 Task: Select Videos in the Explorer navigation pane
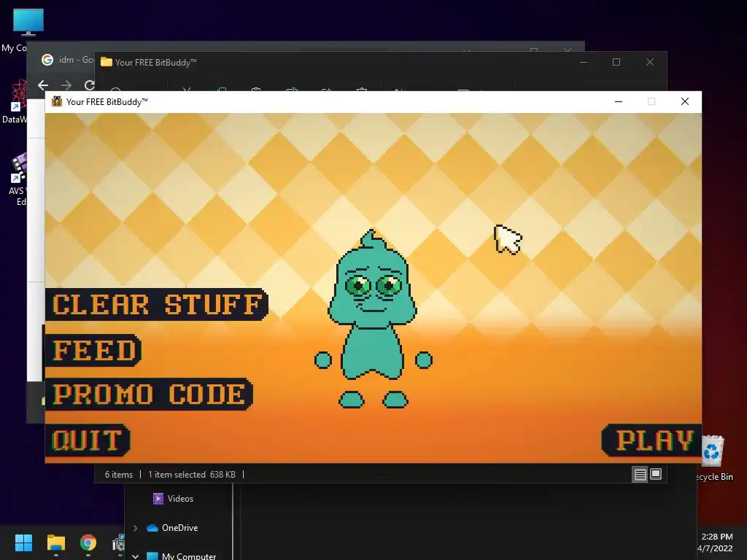179,499
